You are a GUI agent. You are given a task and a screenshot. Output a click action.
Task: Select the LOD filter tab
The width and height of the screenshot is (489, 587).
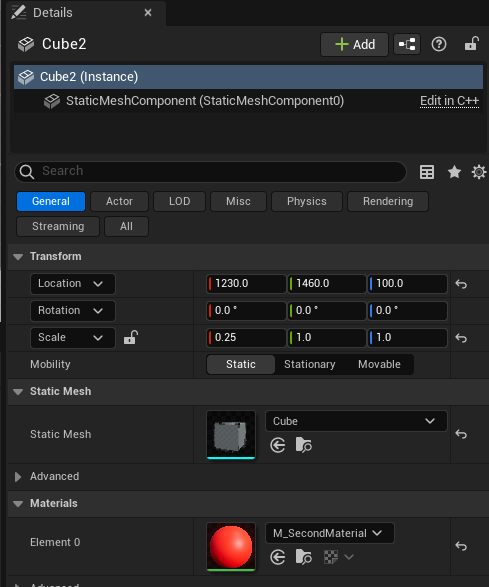[x=179, y=201]
